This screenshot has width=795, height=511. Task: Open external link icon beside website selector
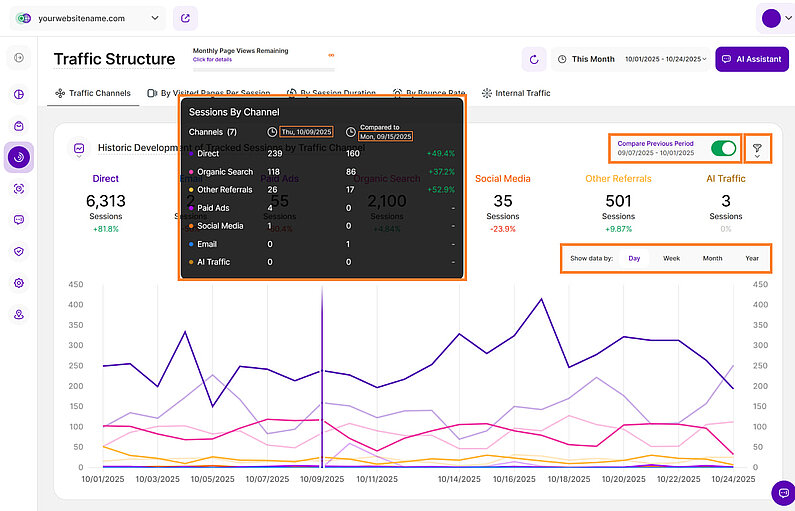pyautogui.click(x=185, y=18)
